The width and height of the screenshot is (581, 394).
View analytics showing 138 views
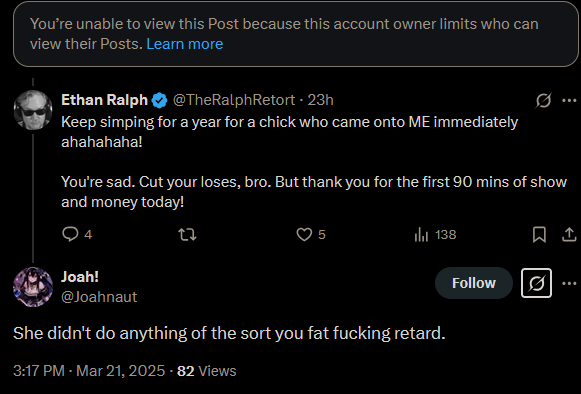click(435, 235)
